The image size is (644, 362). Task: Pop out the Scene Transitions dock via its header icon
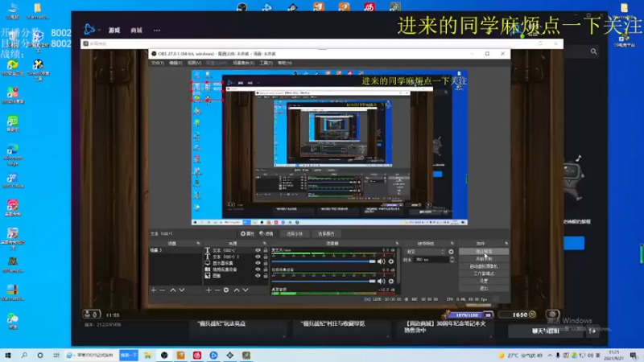452,244
